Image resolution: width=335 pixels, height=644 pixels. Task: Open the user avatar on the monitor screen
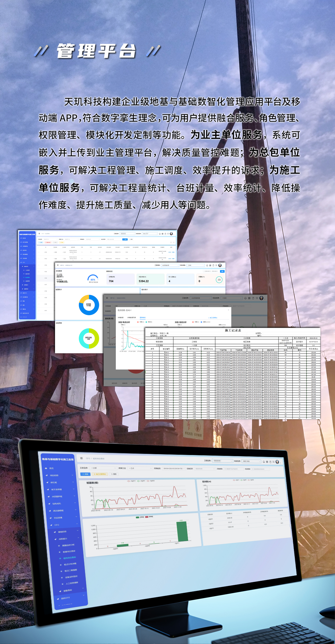pos(277,462)
